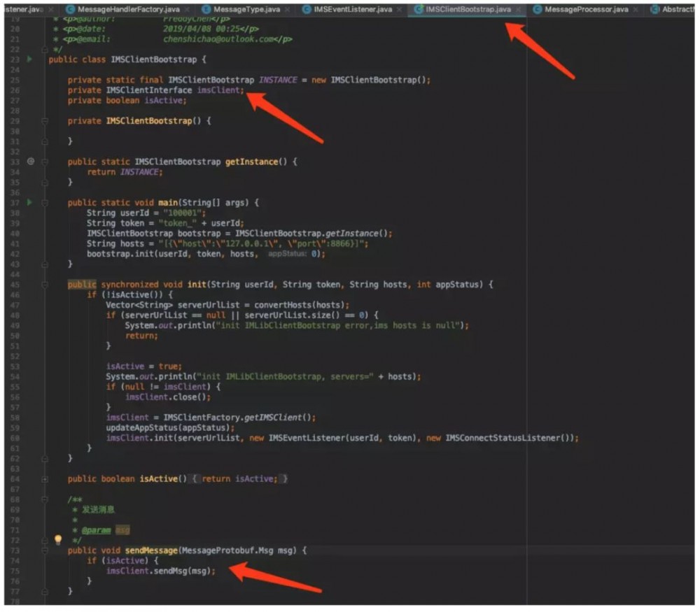Click imsClient.sendMsg(msg) call

coord(161,571)
